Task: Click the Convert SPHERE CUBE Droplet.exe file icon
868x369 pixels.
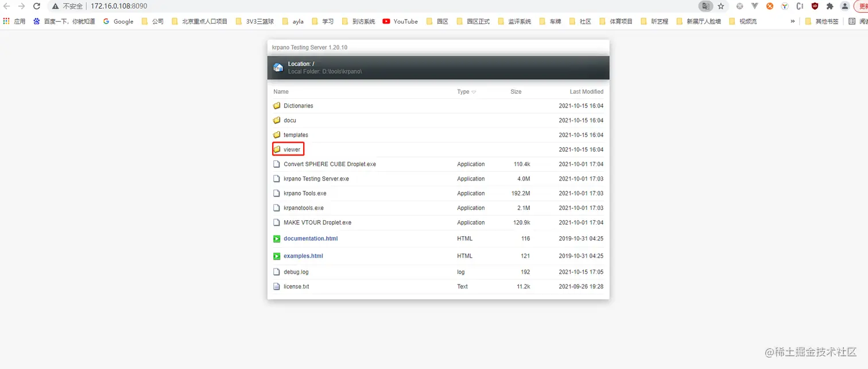Action: tap(277, 164)
